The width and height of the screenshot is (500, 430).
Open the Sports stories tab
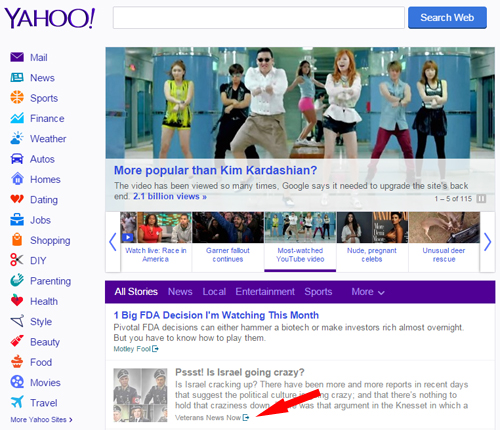pos(318,292)
